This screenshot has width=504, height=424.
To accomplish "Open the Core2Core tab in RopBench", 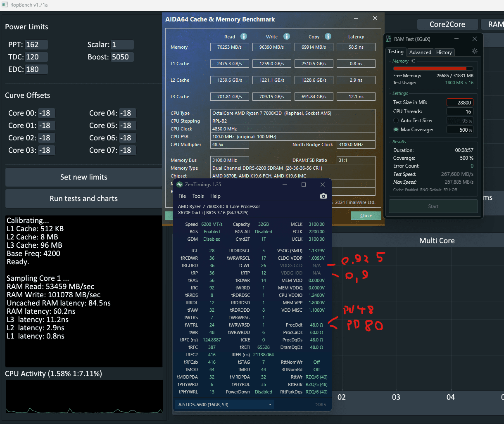I will (x=447, y=24).
